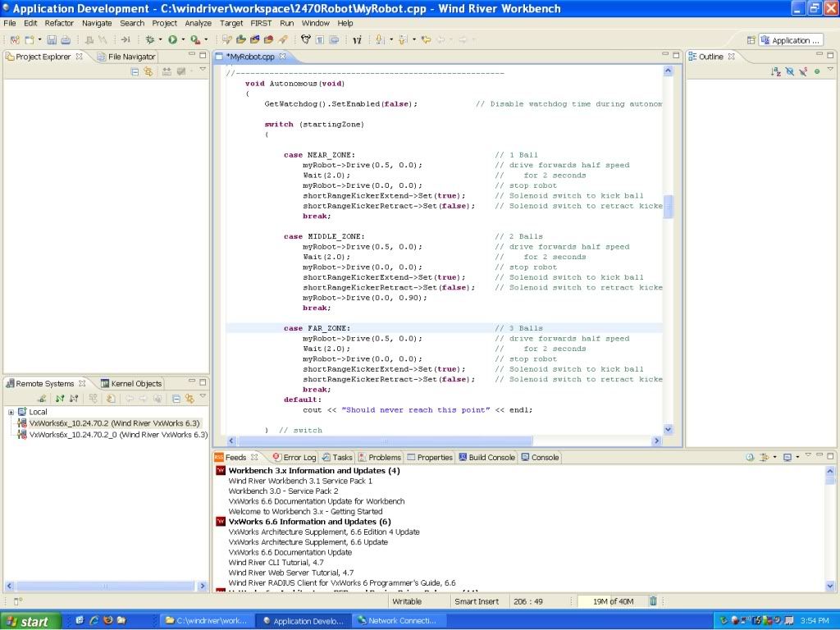Click Collapse All icon in Remote Systems
The width and height of the screenshot is (840, 630).
coord(176,399)
